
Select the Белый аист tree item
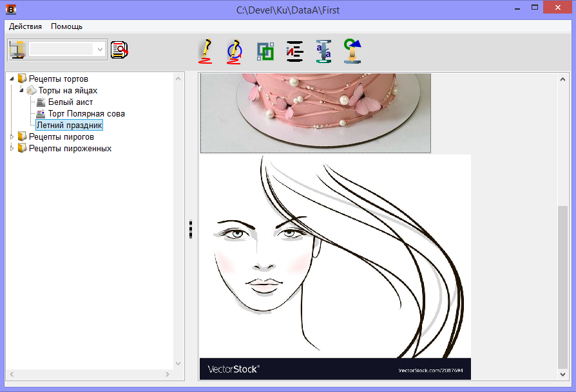pyautogui.click(x=70, y=102)
